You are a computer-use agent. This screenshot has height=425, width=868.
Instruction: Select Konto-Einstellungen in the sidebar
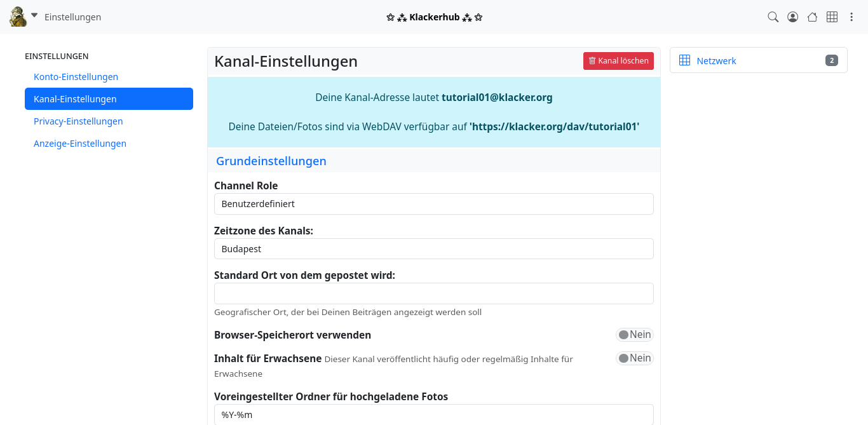[x=76, y=77]
